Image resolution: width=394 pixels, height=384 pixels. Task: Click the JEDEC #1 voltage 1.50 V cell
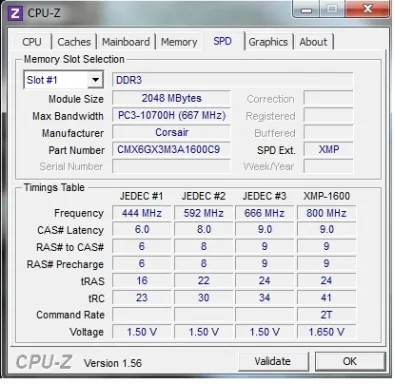click(x=142, y=332)
